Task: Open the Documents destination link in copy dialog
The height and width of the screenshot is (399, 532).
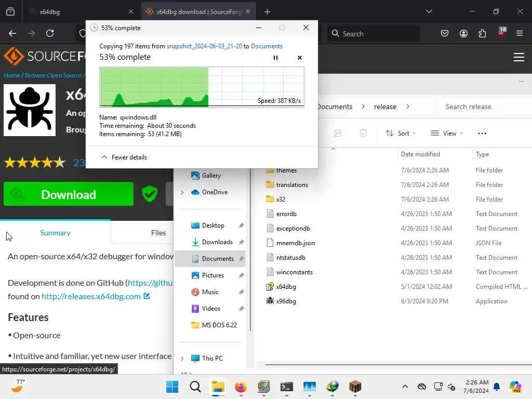Action: (x=267, y=46)
